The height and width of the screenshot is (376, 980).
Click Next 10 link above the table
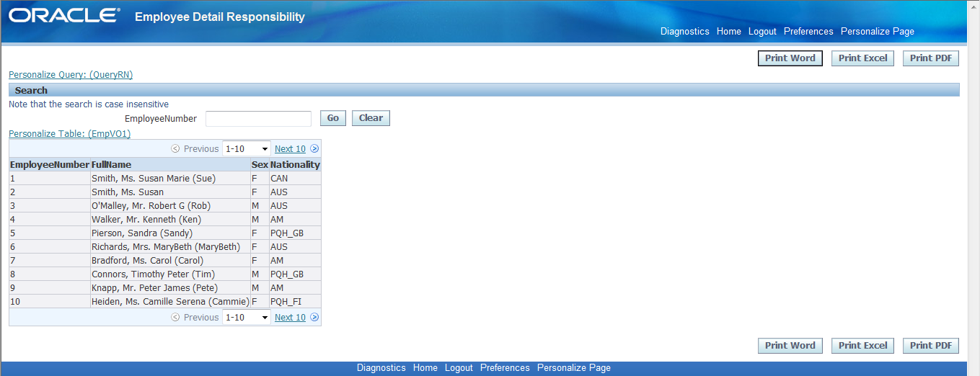[x=290, y=149]
